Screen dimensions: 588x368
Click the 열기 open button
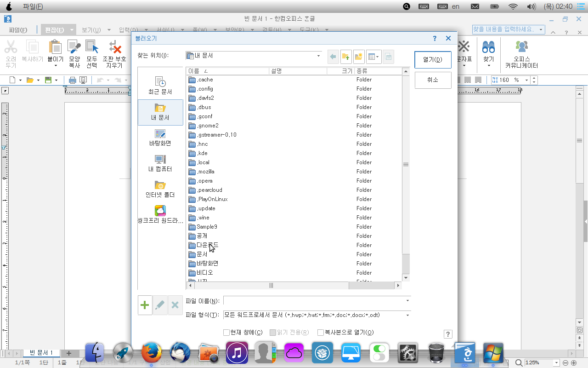433,60
